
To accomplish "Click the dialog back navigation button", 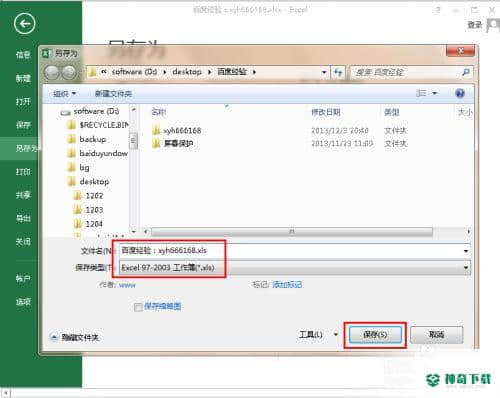I will pyautogui.click(x=52, y=72).
